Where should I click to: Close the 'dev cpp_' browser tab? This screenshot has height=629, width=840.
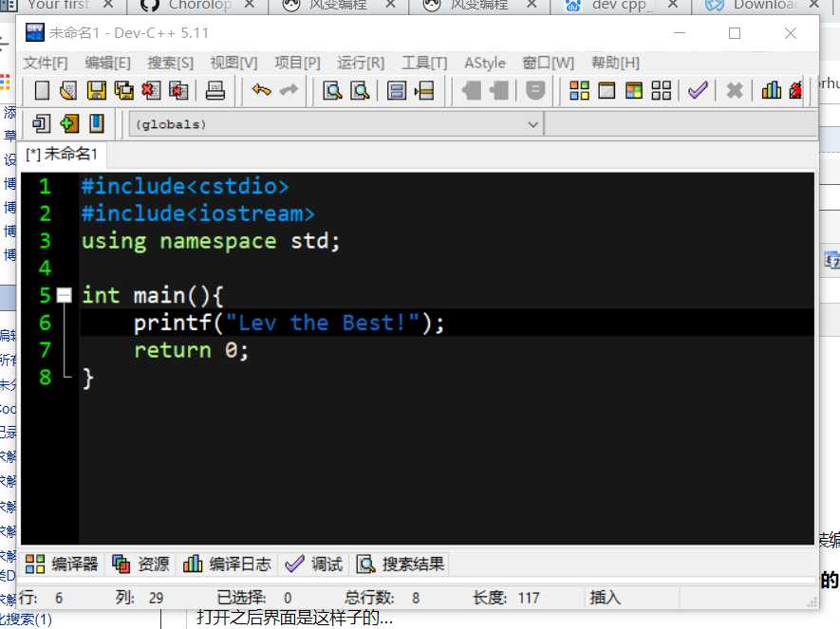tap(673, 5)
